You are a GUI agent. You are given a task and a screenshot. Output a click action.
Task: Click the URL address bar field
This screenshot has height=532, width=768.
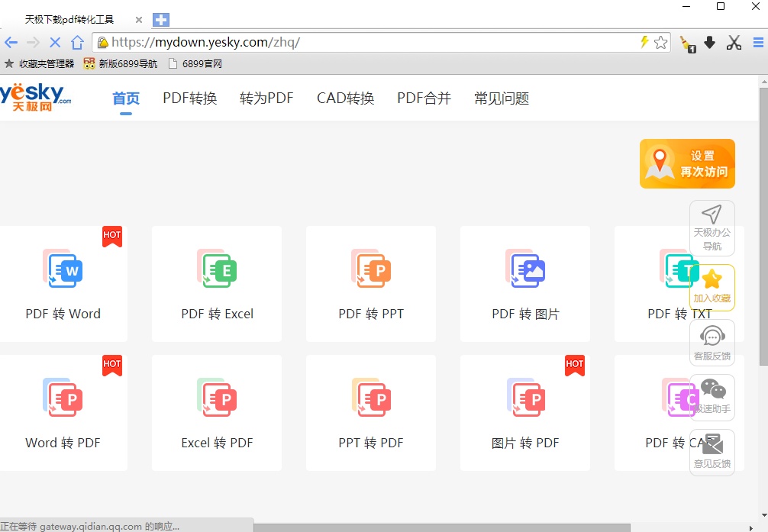tap(366, 43)
